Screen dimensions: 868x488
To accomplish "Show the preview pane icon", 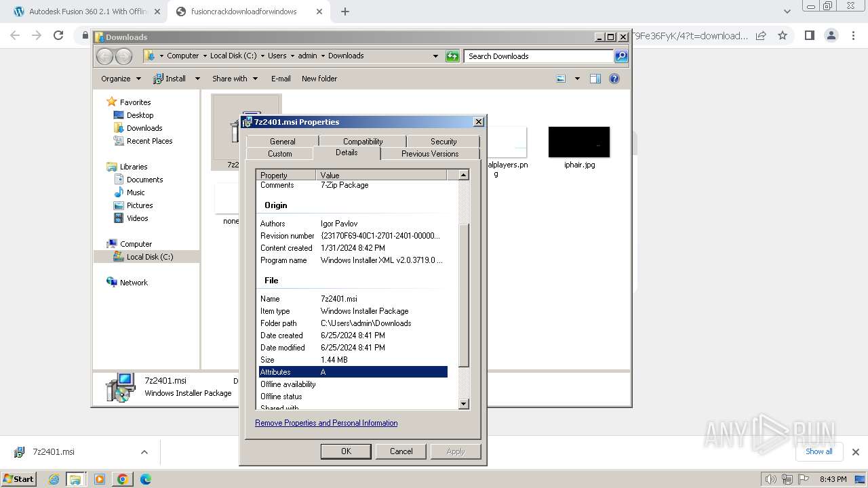I will pyautogui.click(x=595, y=79).
